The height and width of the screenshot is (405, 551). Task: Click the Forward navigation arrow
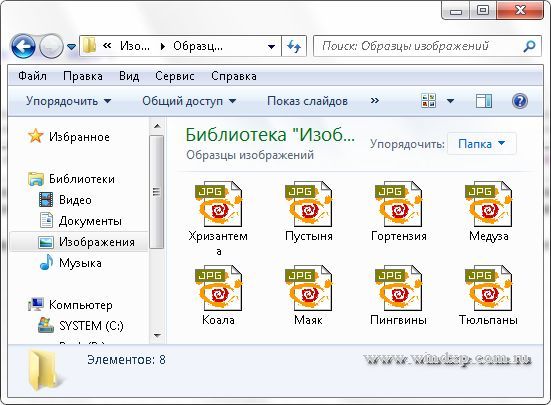pos(51,46)
